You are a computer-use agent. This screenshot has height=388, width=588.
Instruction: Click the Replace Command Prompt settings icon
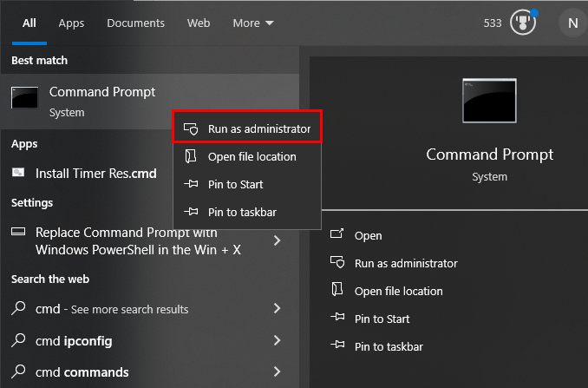click(x=18, y=233)
